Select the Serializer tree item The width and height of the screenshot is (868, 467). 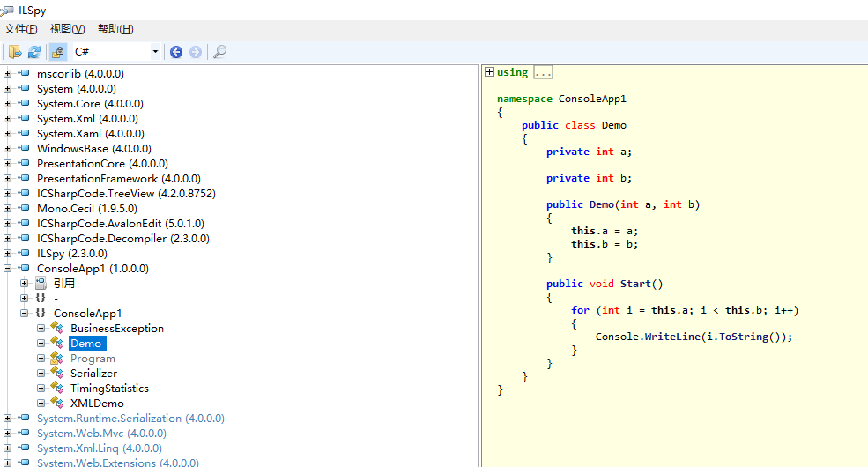(x=93, y=374)
